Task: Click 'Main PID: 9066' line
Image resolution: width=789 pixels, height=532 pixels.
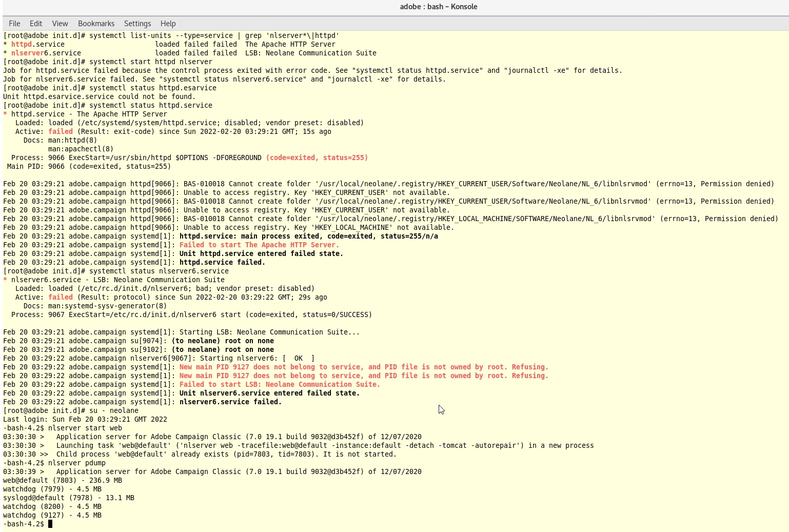Action: click(89, 167)
